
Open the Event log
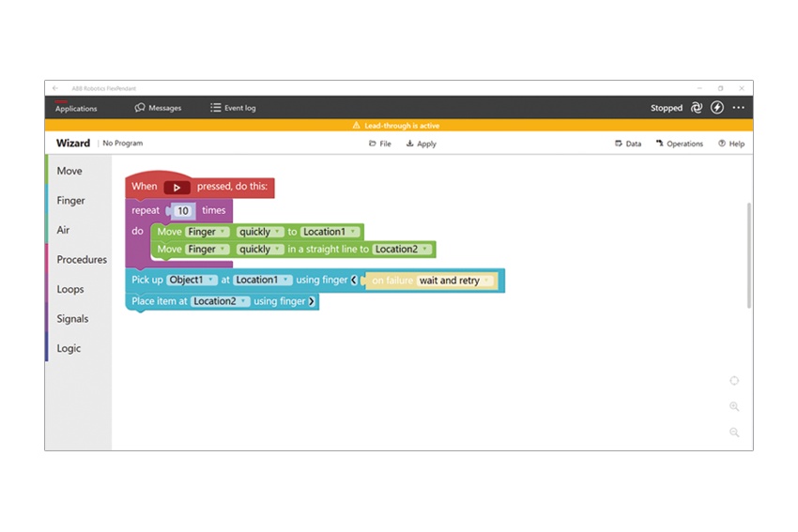(x=233, y=108)
